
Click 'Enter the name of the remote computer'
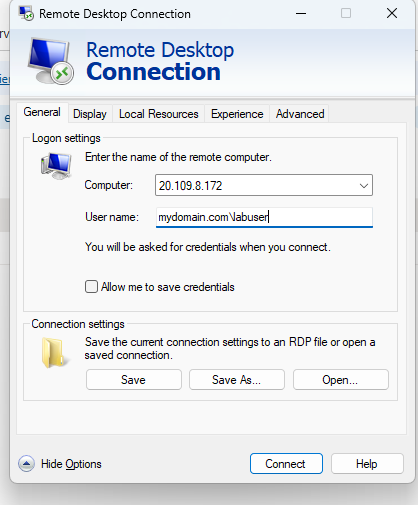click(178, 157)
